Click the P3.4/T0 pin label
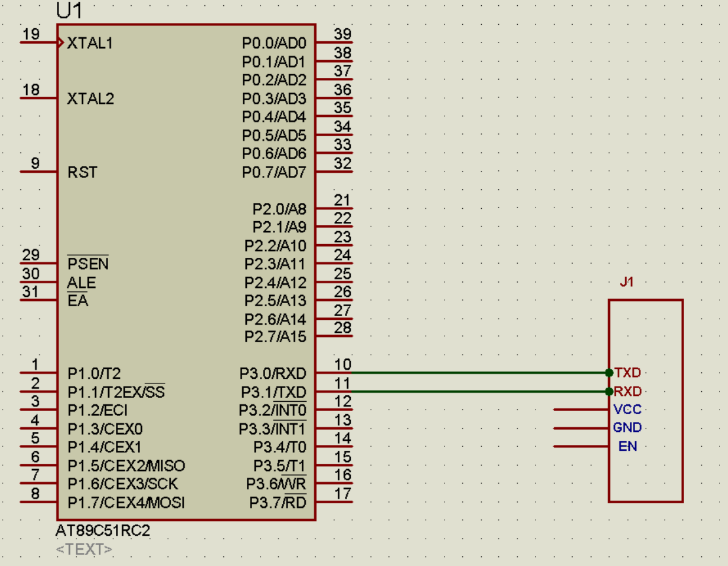Viewport: 728px width, 566px height. (280, 447)
